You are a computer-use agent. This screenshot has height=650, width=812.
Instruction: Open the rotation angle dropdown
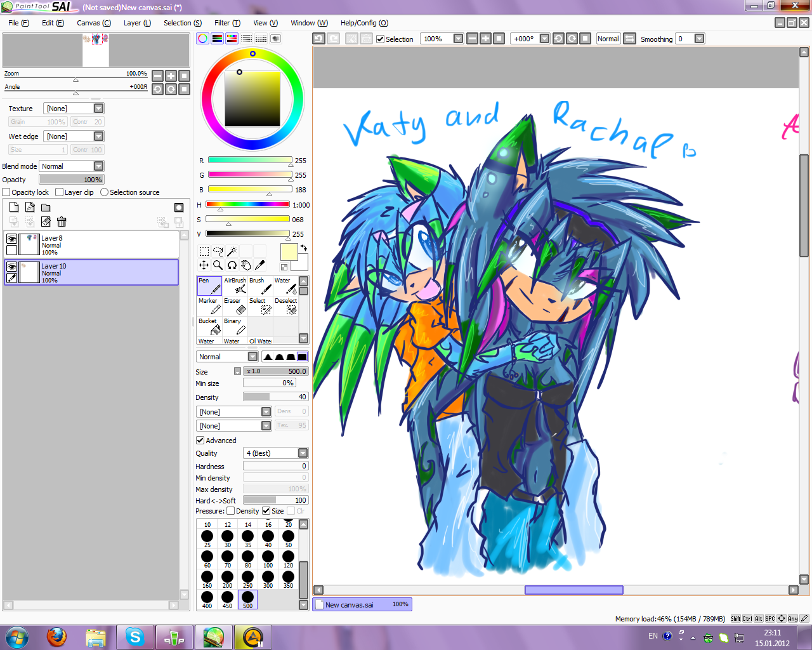pos(544,39)
